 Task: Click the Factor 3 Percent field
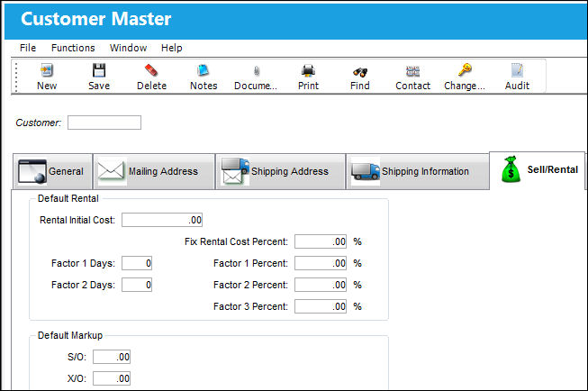(x=321, y=306)
